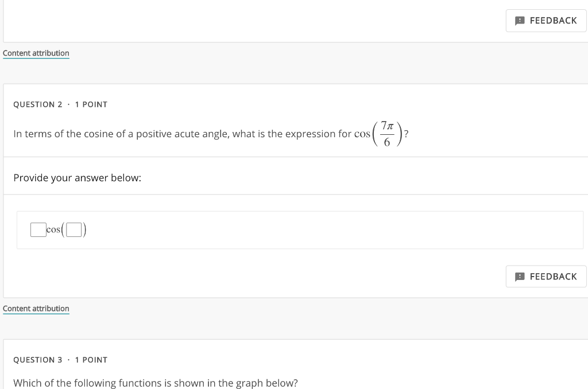Select the cos(7π/6) expression in Question 2
Viewport: 588px width, 389px height.
385,134
